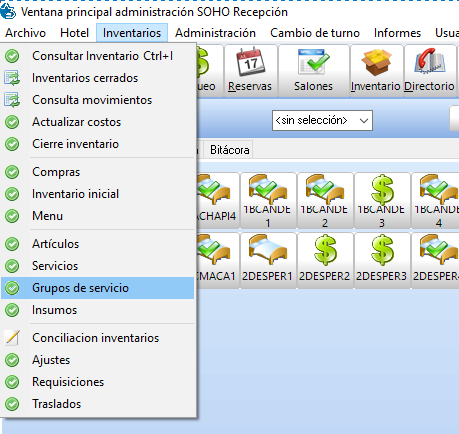The height and width of the screenshot is (434, 459).
Task: Switch to the Bitácora tab
Action: 230,150
